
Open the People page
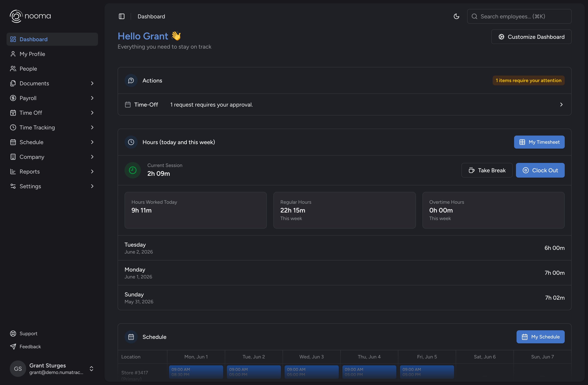52,69
